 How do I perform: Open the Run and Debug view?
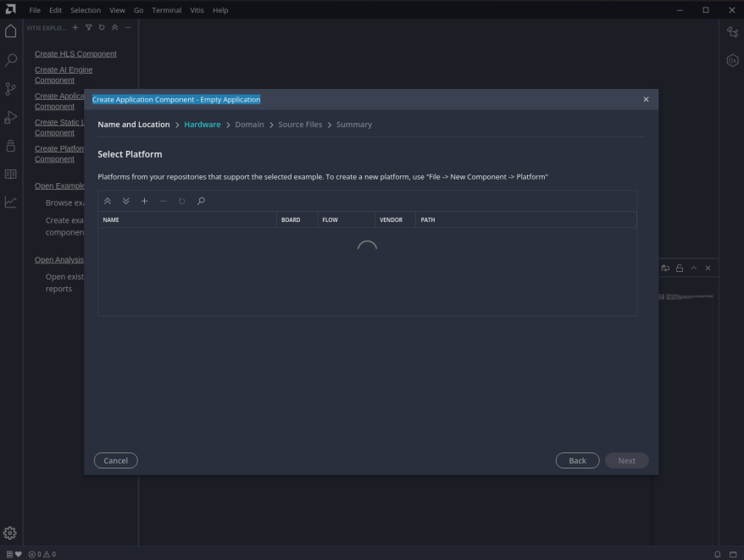click(x=11, y=117)
